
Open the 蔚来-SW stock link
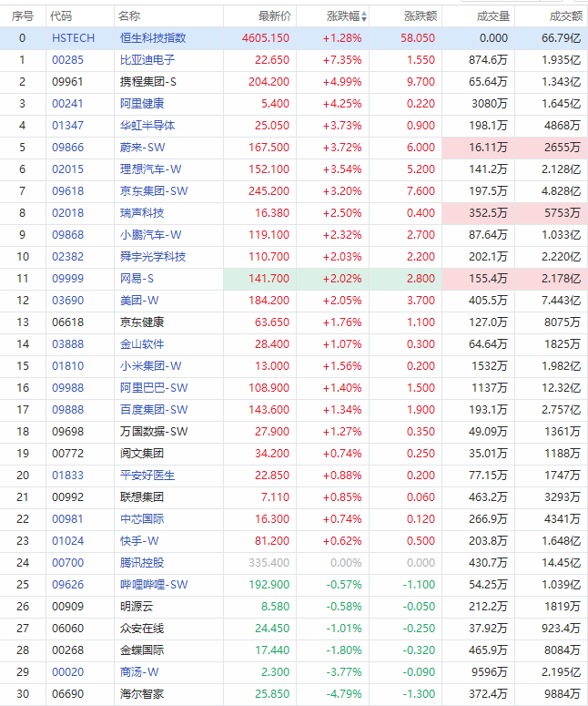click(x=143, y=148)
